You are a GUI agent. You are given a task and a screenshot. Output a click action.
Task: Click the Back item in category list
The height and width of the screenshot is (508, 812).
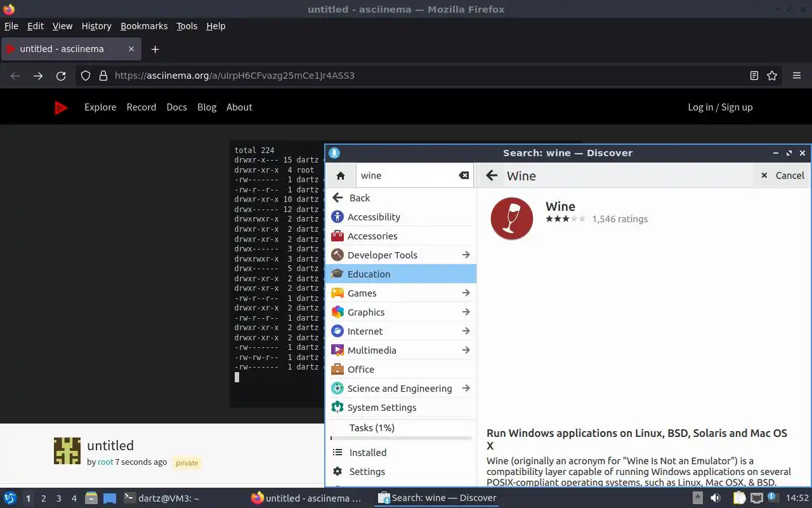(401, 198)
